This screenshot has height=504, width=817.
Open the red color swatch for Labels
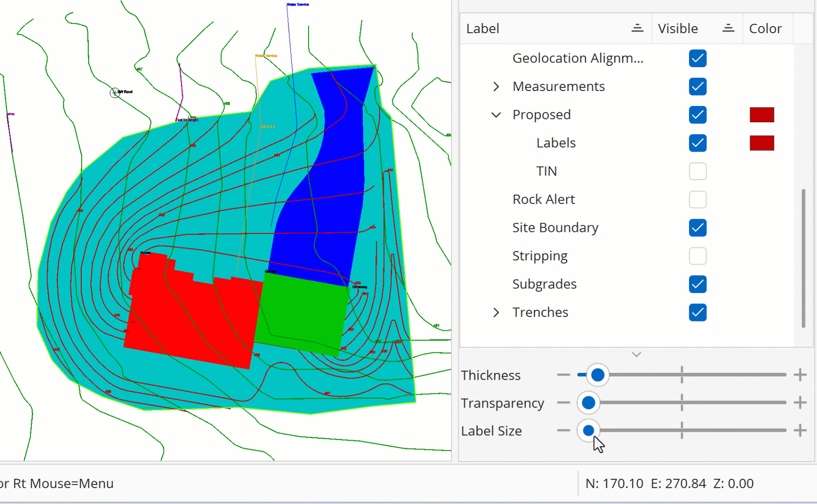761,143
